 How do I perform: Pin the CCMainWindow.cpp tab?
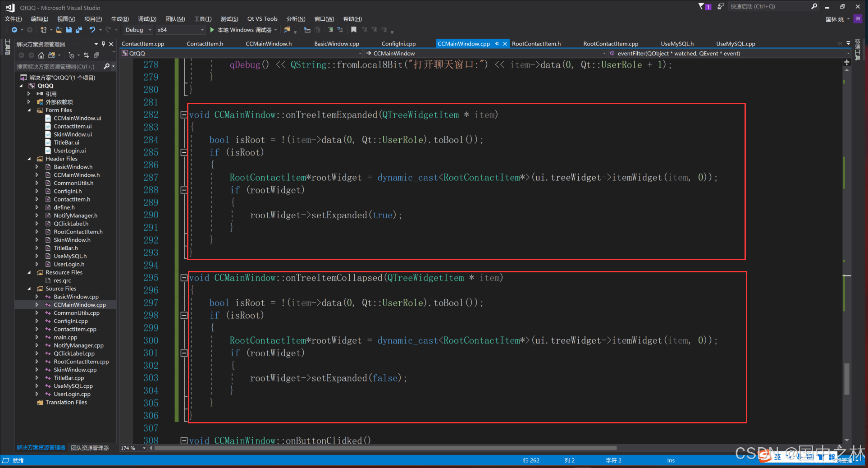point(497,44)
